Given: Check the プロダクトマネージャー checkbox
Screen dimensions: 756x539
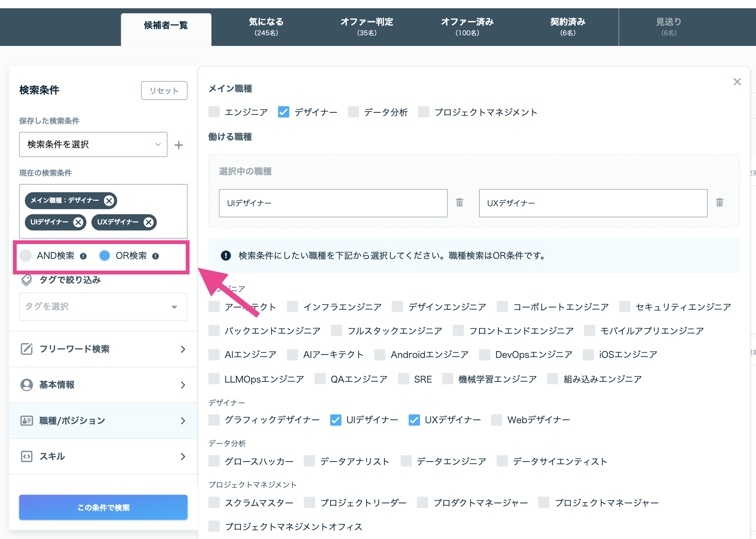Looking at the screenshot, I should 422,503.
